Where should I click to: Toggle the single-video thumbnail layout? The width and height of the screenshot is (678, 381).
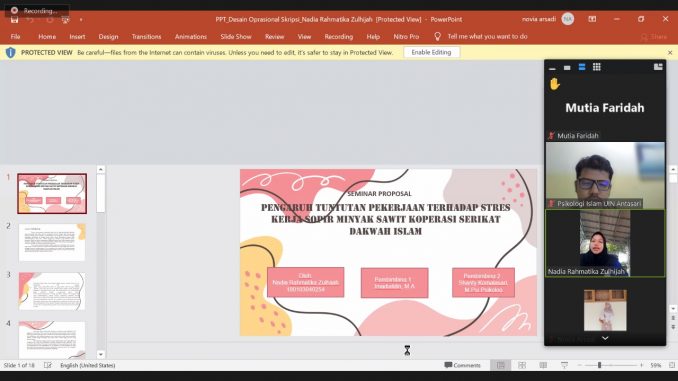[567, 67]
